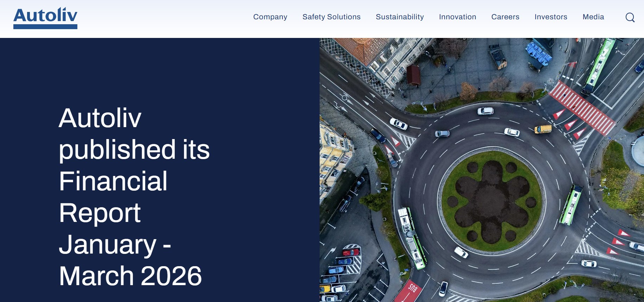The image size is (644, 302).
Task: Click the green bus right of roundabout
Action: (x=571, y=205)
